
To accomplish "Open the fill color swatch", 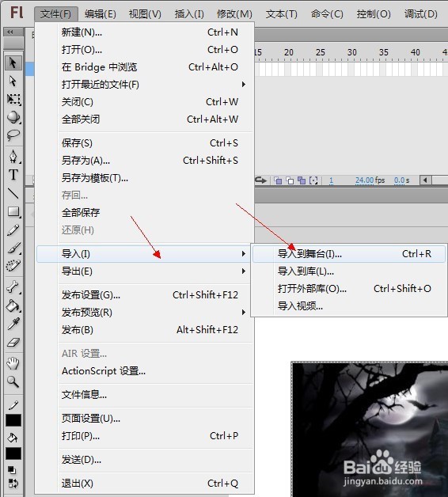I will (x=13, y=453).
